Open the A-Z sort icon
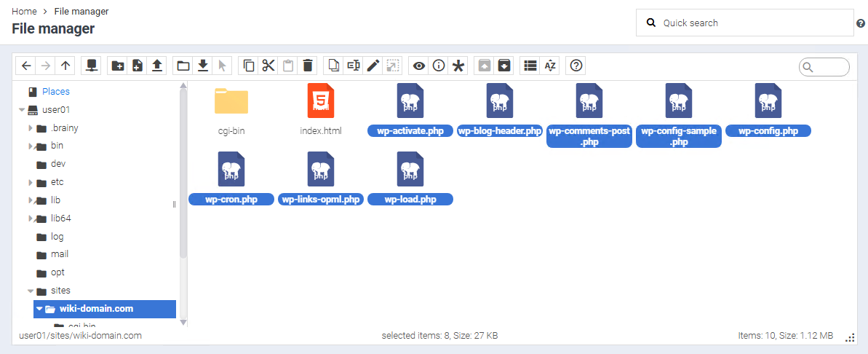The image size is (868, 354). coord(550,66)
